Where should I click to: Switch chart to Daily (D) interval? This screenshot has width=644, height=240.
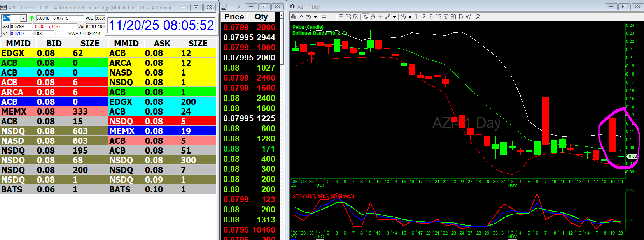pyautogui.click(x=461, y=17)
